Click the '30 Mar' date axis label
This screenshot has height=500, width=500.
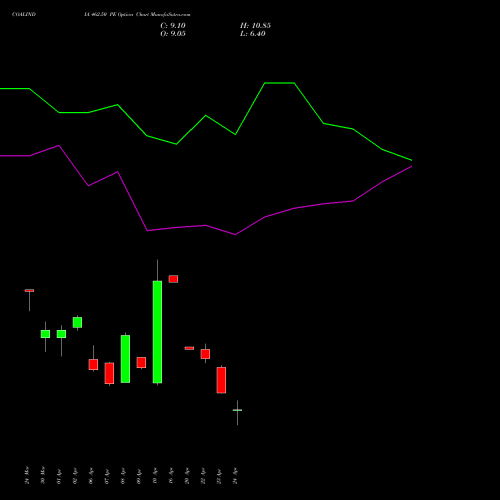(43, 475)
